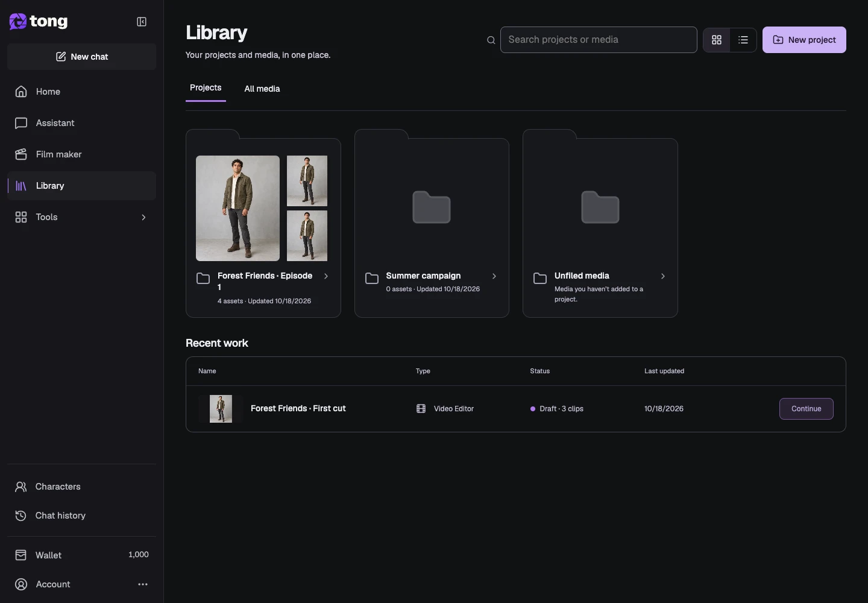The image size is (868, 603).
Task: Open Chat history from sidebar
Action: point(81,516)
